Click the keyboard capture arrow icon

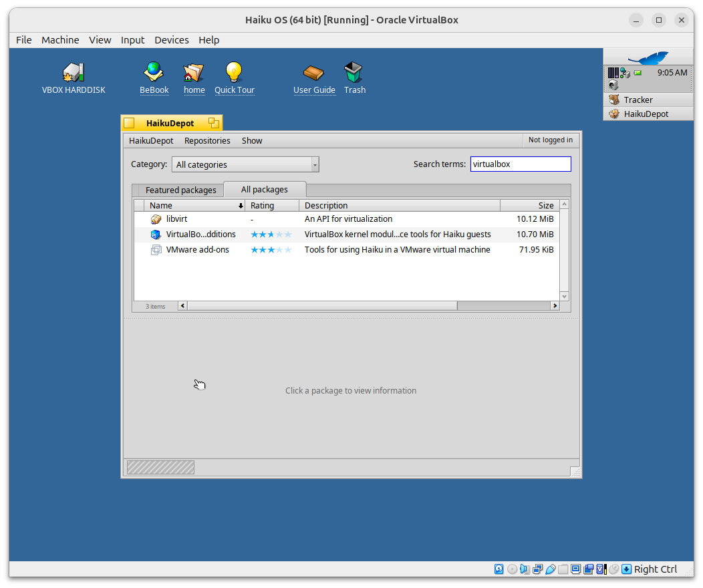626,569
